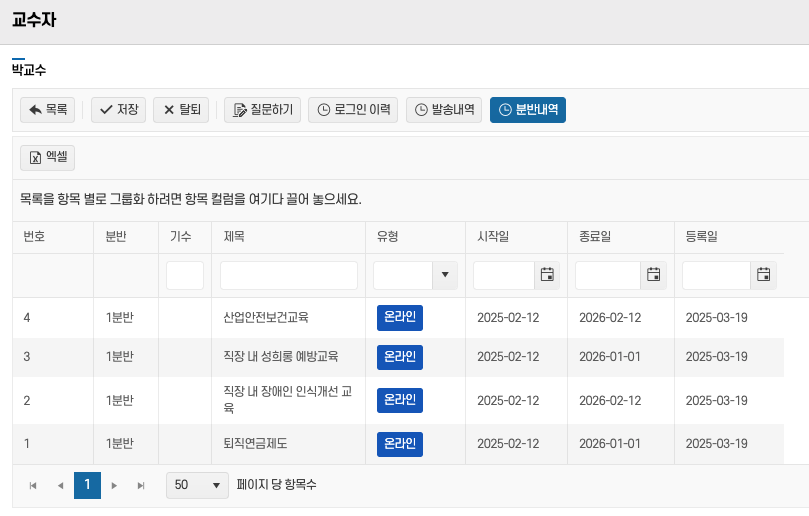Open the 종료일 filter calendar picker
Image resolution: width=809 pixels, height=516 pixels.
point(653,275)
